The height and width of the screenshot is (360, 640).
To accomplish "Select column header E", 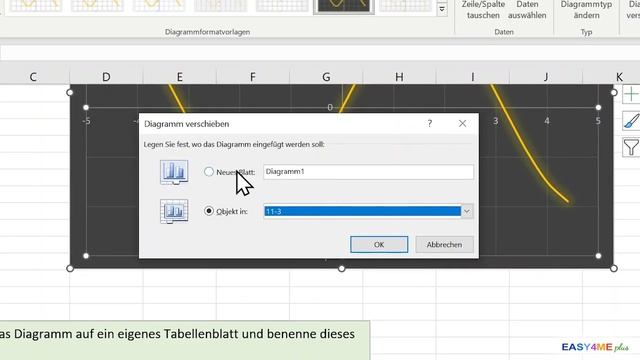I will pyautogui.click(x=180, y=77).
